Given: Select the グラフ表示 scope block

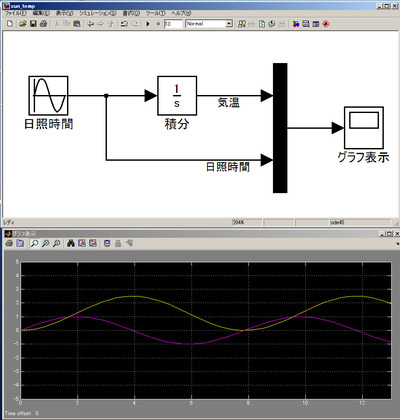Looking at the screenshot, I should 364,128.
